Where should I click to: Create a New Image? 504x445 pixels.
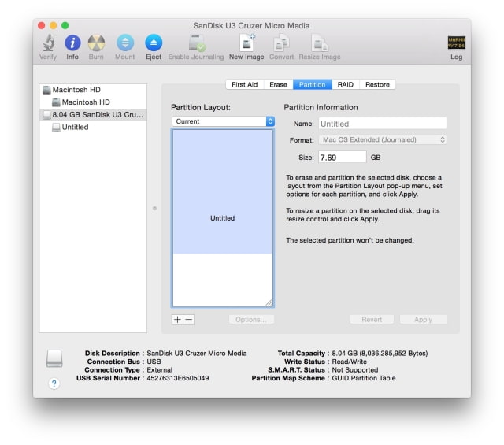click(x=246, y=43)
